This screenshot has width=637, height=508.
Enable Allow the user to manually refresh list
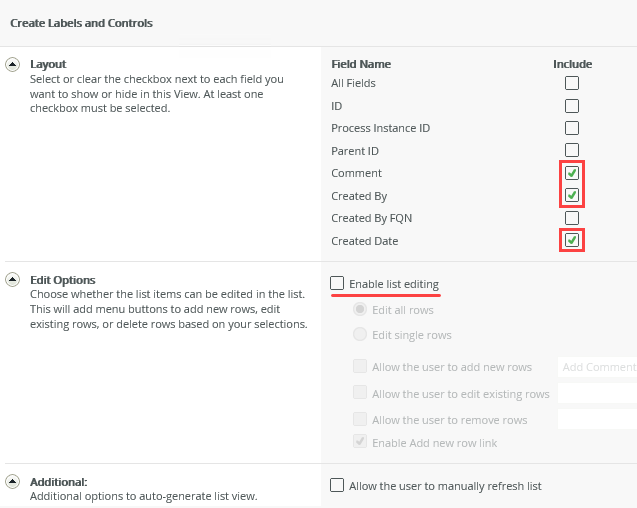[338, 486]
